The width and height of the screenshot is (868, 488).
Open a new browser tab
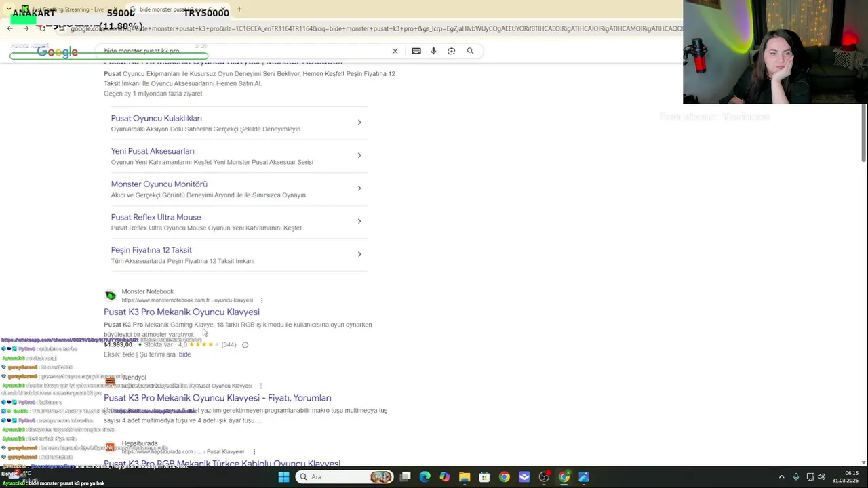pos(239,9)
